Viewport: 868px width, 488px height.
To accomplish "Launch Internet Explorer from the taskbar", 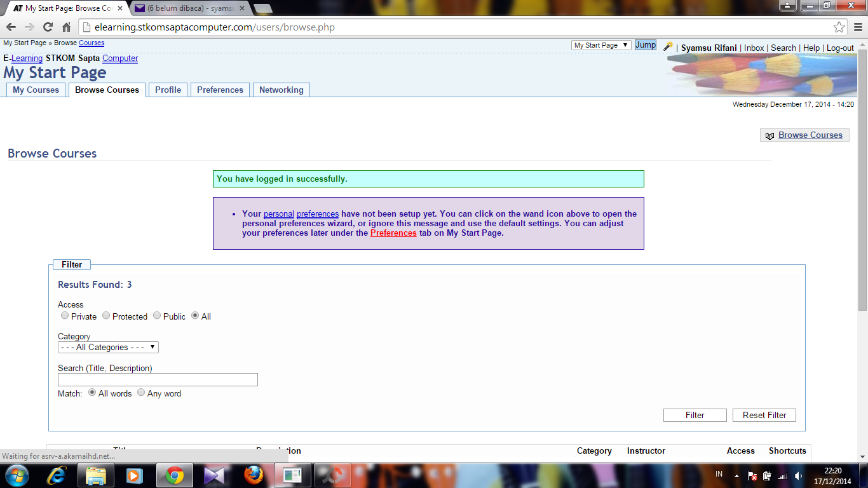I will (57, 475).
